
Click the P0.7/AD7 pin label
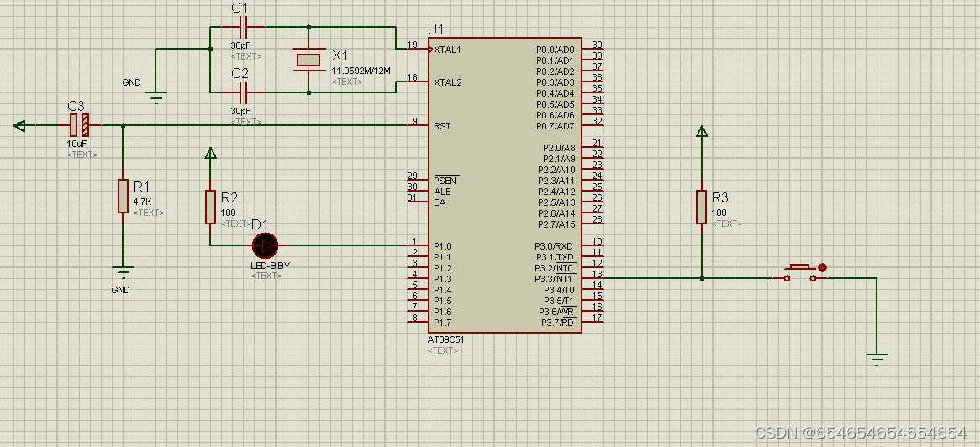point(555,126)
